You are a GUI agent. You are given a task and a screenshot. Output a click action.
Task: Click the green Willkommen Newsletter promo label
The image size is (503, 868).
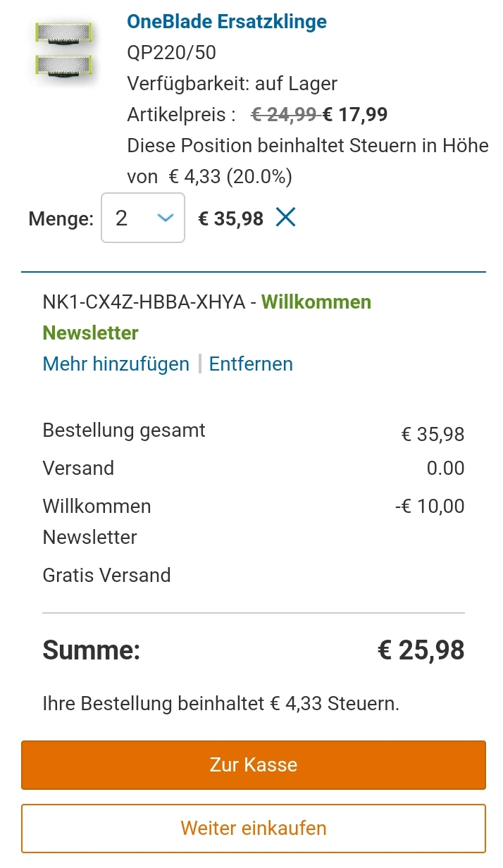point(207,317)
